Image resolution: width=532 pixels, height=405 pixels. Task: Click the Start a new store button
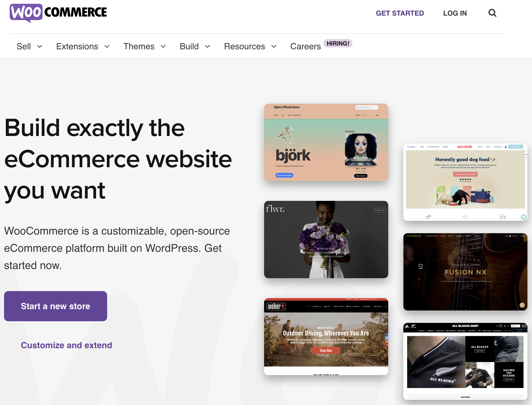click(x=55, y=306)
